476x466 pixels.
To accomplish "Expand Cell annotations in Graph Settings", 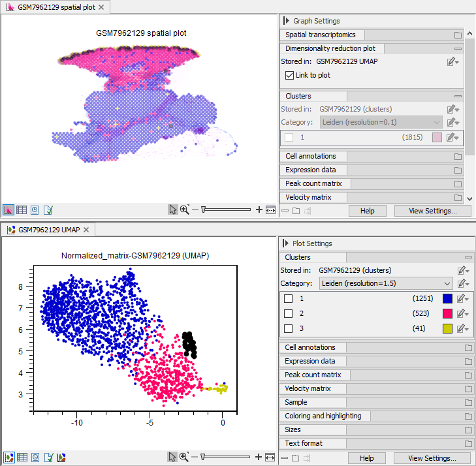I will pos(458,157).
